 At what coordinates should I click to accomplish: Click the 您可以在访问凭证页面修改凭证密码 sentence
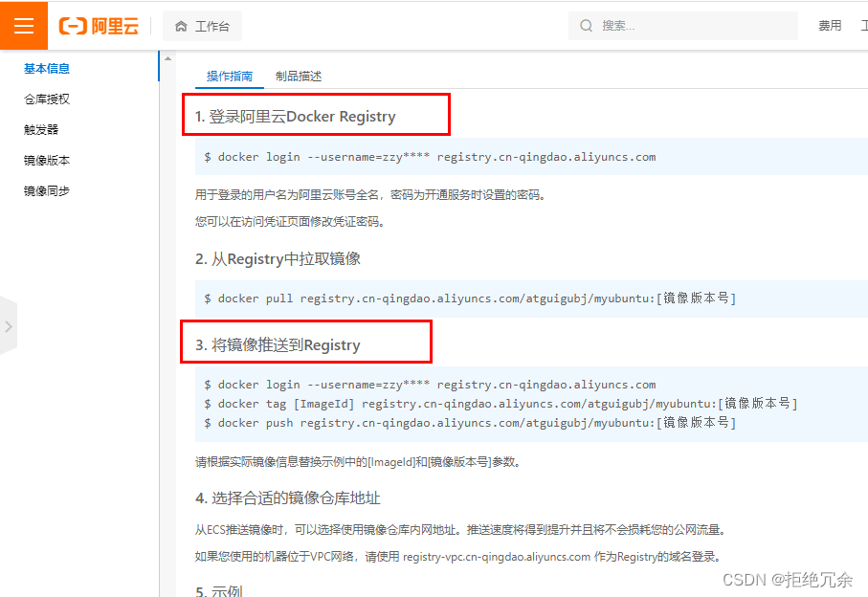pyautogui.click(x=290, y=222)
